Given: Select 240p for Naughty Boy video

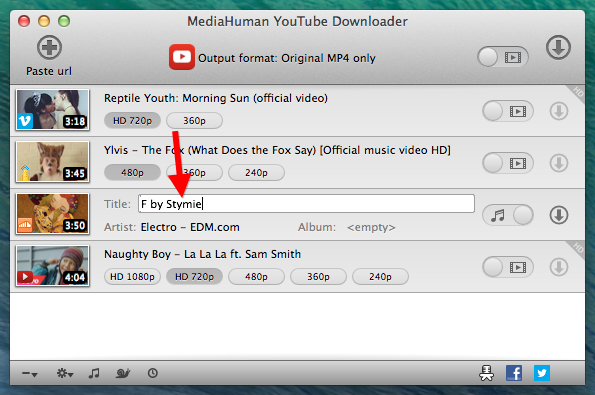Looking at the screenshot, I should 380,277.
